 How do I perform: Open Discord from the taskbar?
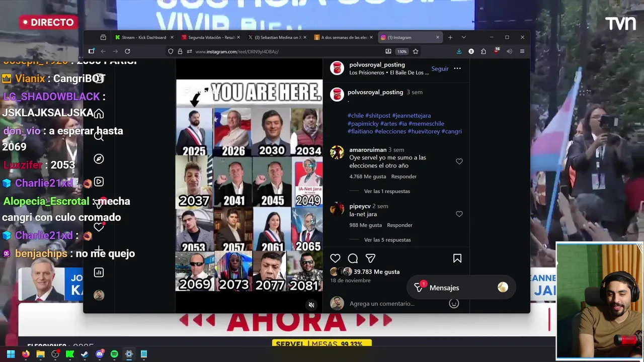coord(100,354)
